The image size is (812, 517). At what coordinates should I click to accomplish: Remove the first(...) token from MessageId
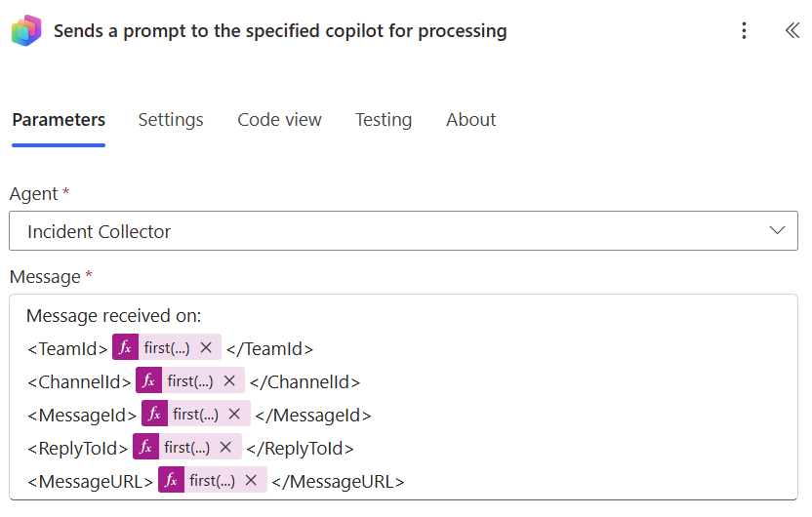(x=234, y=414)
